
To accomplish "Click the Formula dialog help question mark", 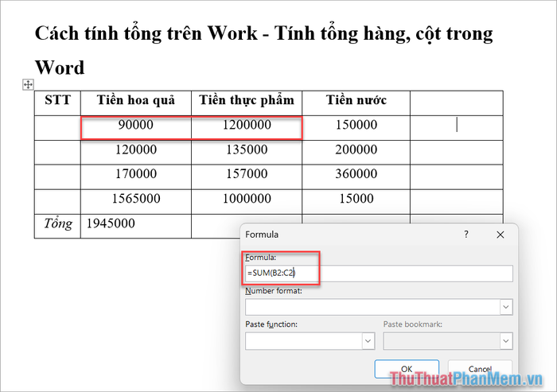I will coord(466,235).
